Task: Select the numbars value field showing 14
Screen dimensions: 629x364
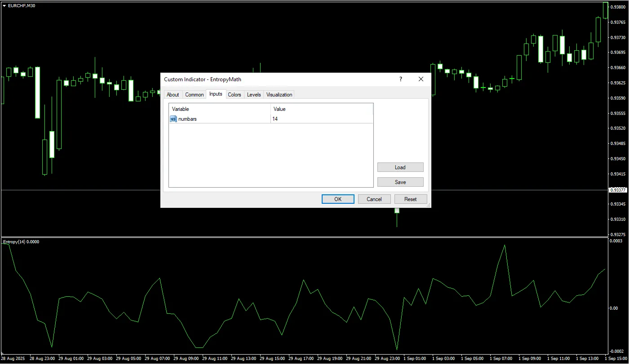Action: pos(321,119)
